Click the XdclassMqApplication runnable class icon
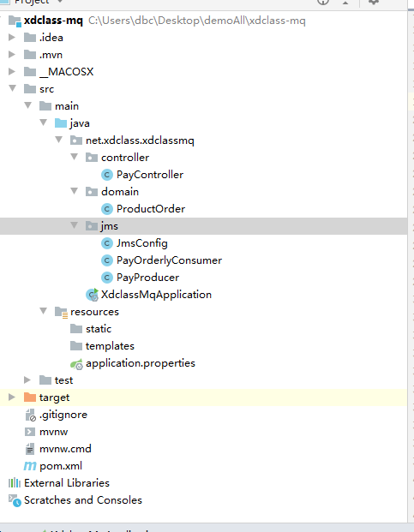The image size is (414, 532). point(92,295)
